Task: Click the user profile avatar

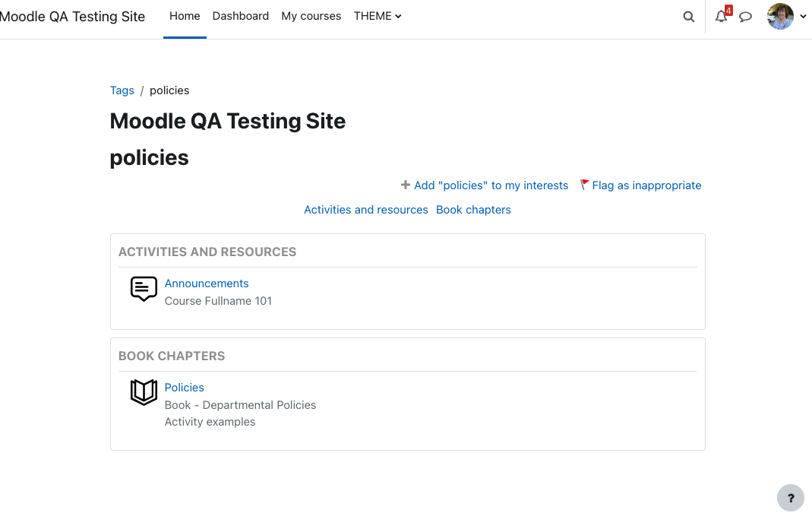Action: 780,17
